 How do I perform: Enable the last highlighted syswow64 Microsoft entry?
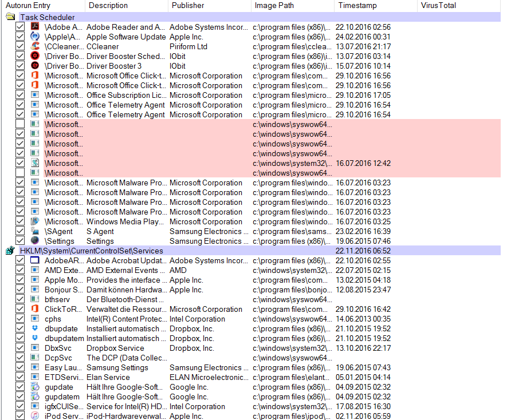(20, 173)
